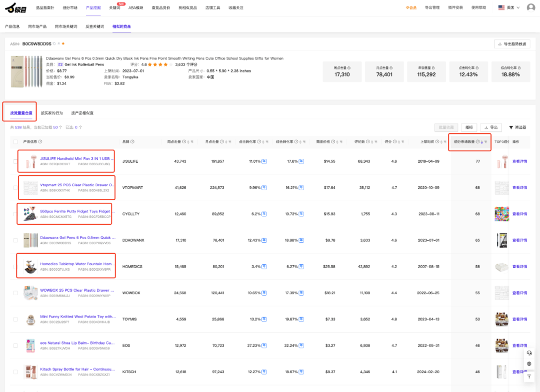Click 导出趋势数据 button

click(x=512, y=43)
